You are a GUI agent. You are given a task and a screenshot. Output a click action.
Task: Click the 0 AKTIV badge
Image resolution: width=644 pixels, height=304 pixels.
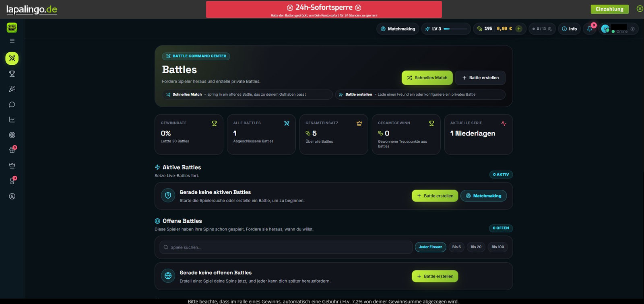501,175
